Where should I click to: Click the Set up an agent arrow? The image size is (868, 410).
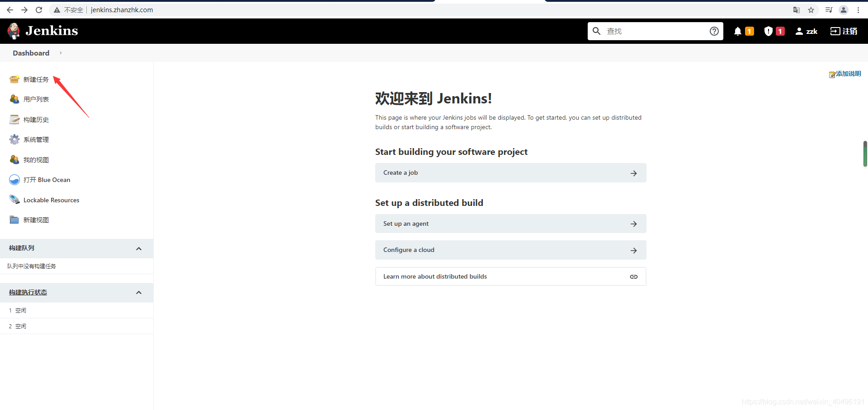tap(634, 224)
